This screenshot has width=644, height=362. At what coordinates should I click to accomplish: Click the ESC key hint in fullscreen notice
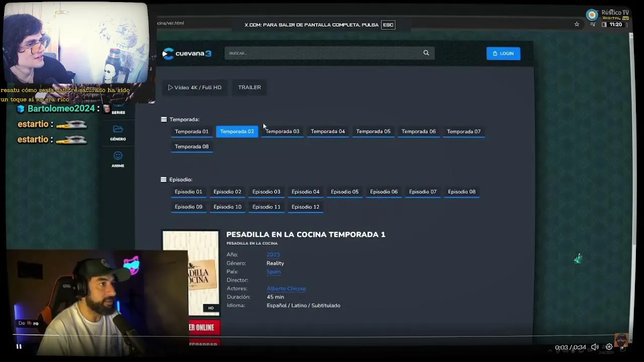tap(388, 25)
